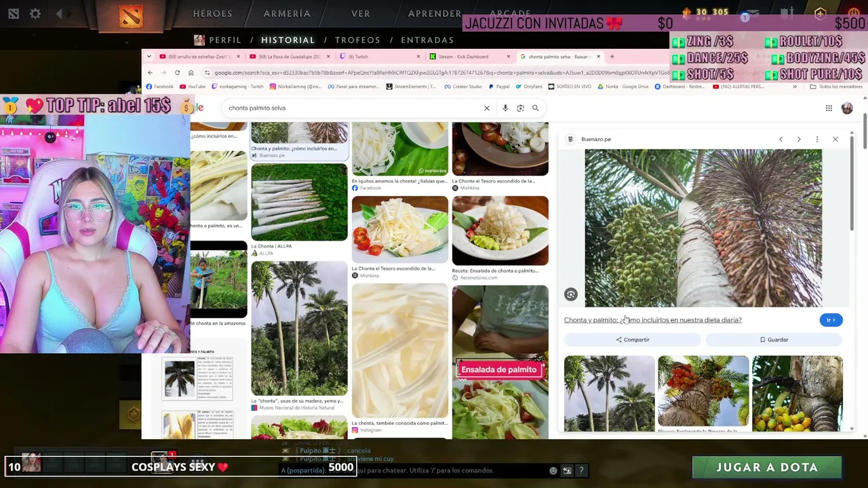Viewport: 868px width, 488px height.
Task: Start Google voice search microphone
Action: [505, 108]
